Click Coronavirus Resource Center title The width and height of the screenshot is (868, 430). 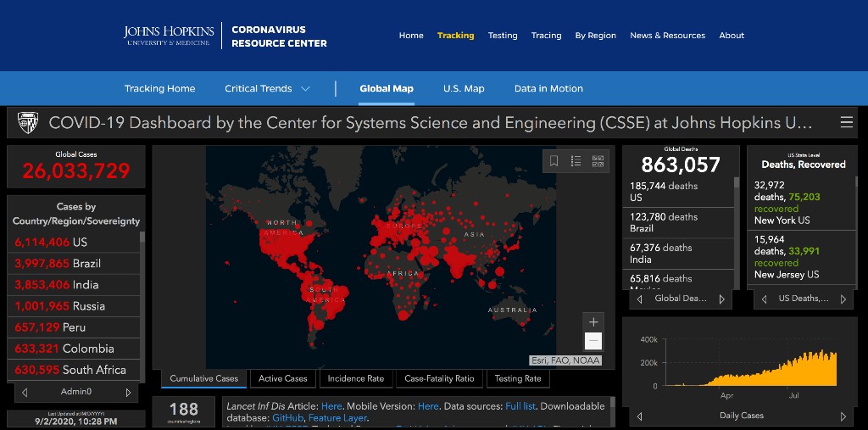279,36
